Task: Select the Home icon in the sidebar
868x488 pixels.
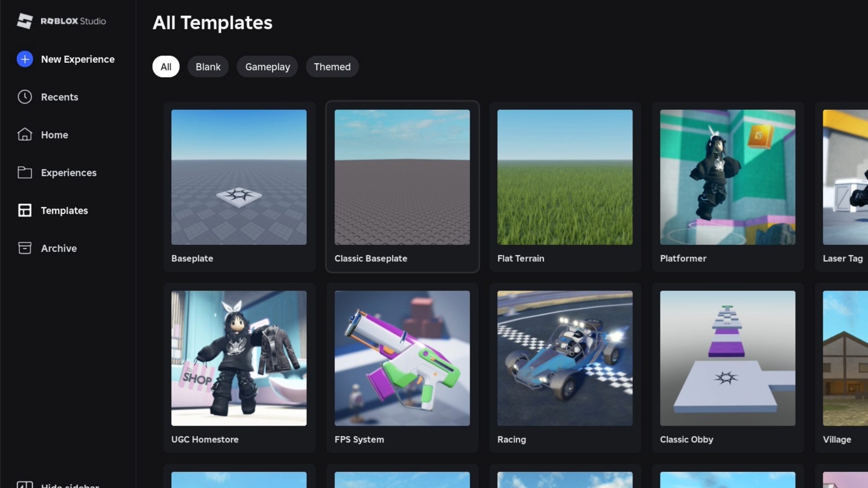Action: (x=25, y=135)
